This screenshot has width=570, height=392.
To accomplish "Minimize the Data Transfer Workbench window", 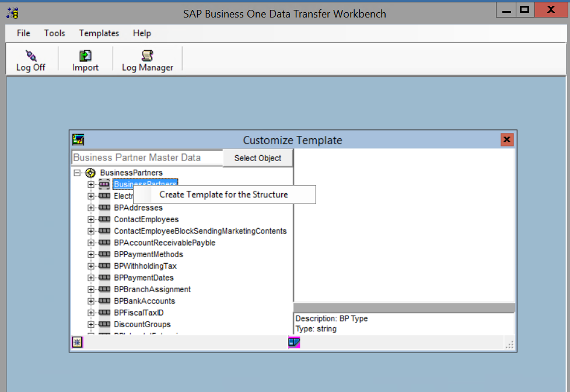I will [x=506, y=10].
